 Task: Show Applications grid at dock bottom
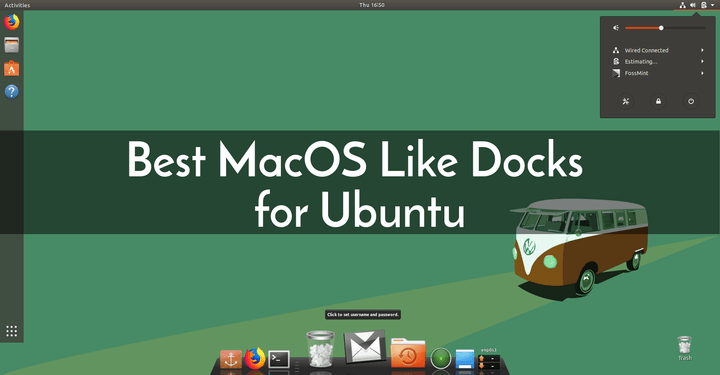coord(11,331)
